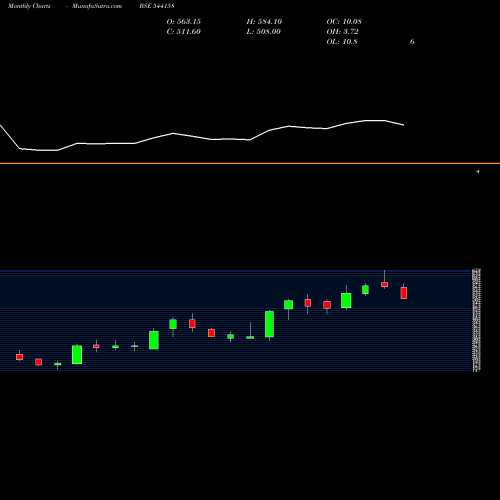Click the "OL: 10.8" reading
Image resolution: width=500 pixels, height=500 pixels.
tap(342, 42)
